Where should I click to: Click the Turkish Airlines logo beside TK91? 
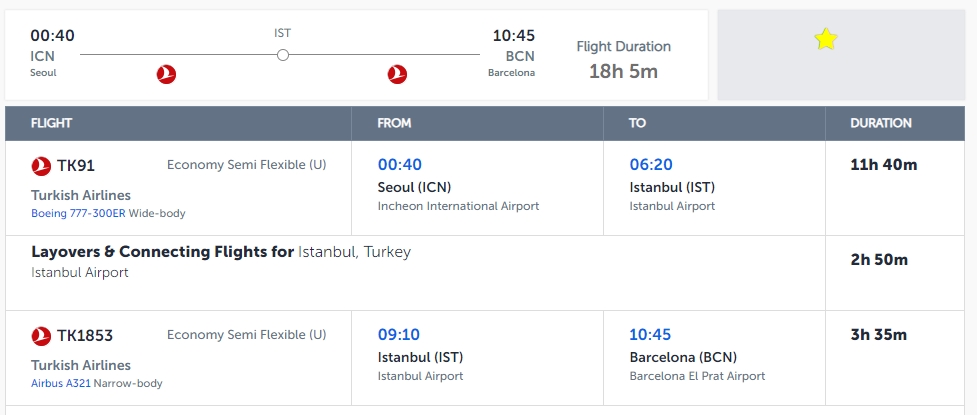click(41, 166)
